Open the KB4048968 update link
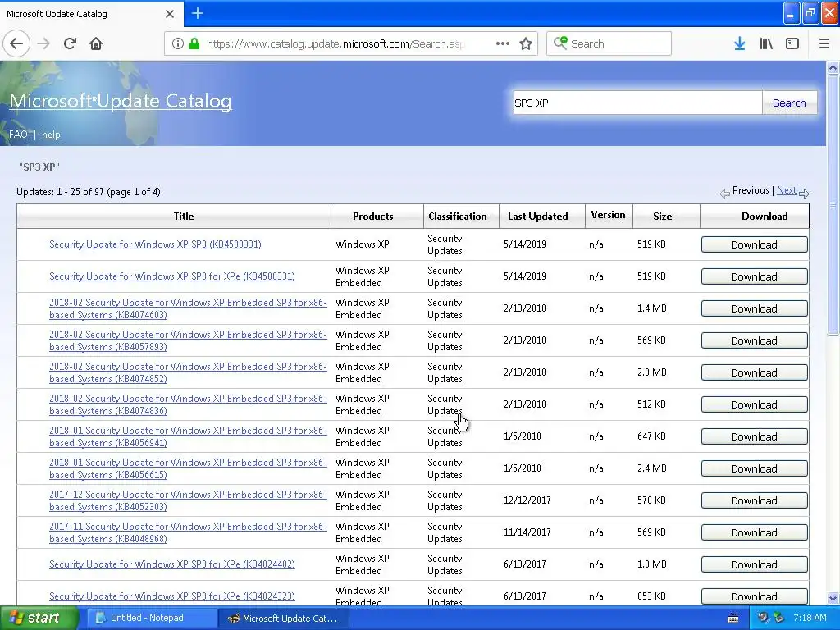Image resolution: width=840 pixels, height=630 pixels. (x=188, y=532)
